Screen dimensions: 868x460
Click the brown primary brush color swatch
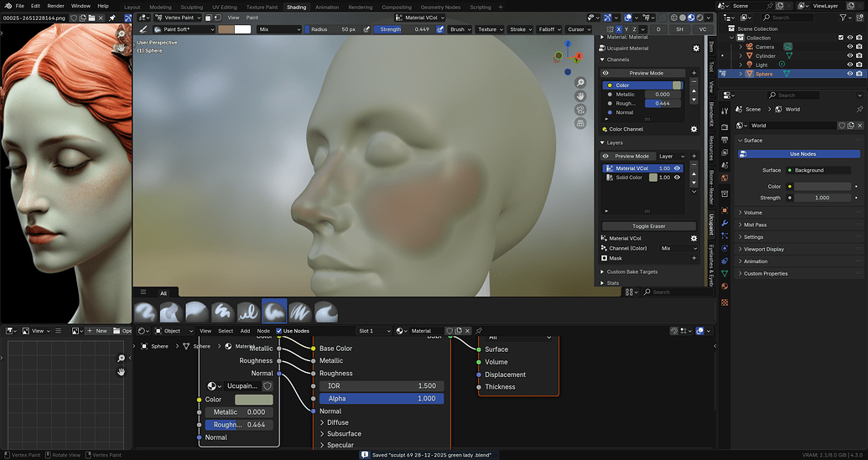[x=226, y=29]
